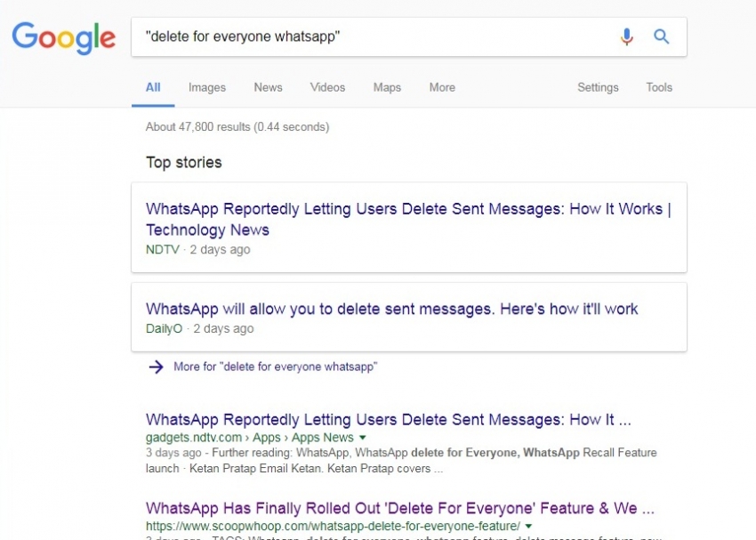Screen dimensions: 756x540
Task: Click the arrow icon beside More for
Action: pos(156,367)
